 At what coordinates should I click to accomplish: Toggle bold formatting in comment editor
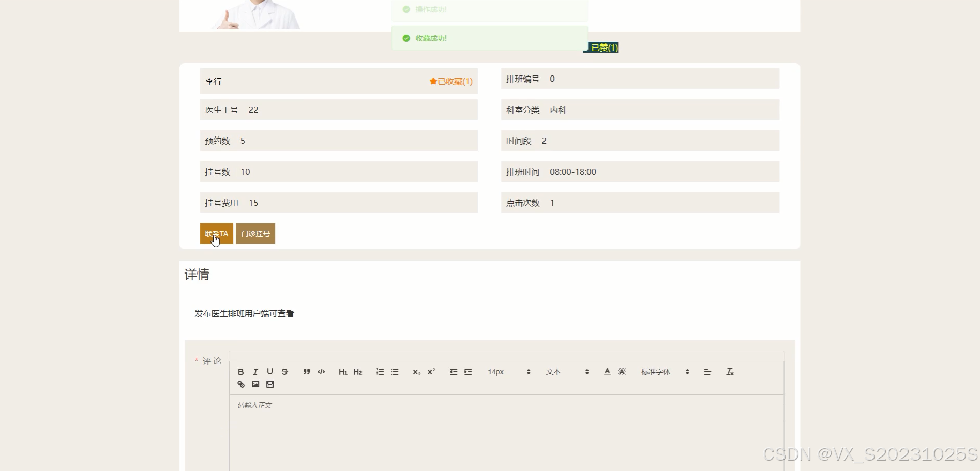point(240,372)
